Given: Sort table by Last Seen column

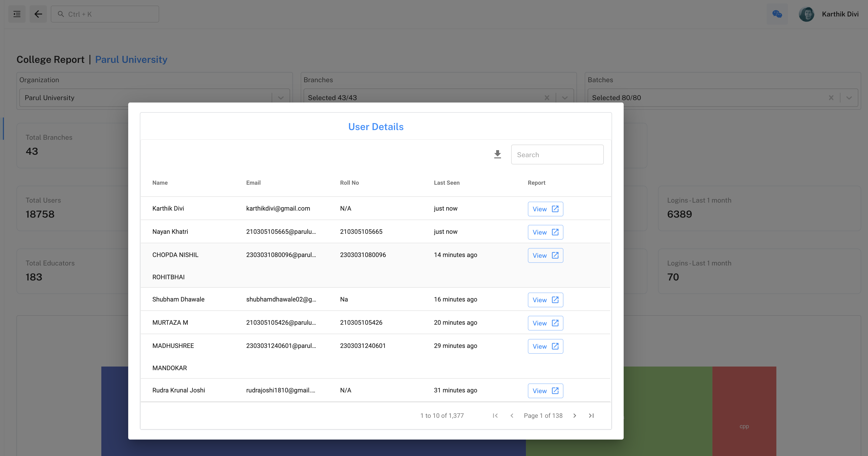Looking at the screenshot, I should tap(447, 183).
